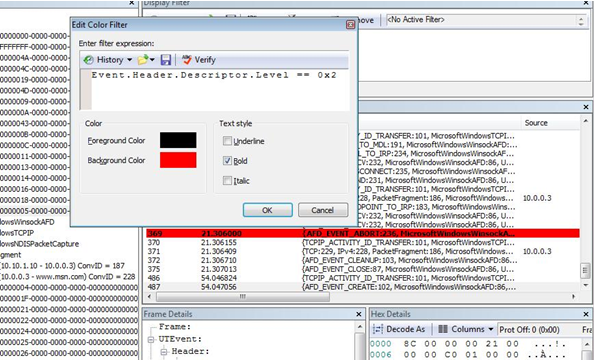Select the 10.0.0.3 - www.msn.com ConvID = 228 node
Viewport: 594px width, 361px height.
point(67,277)
